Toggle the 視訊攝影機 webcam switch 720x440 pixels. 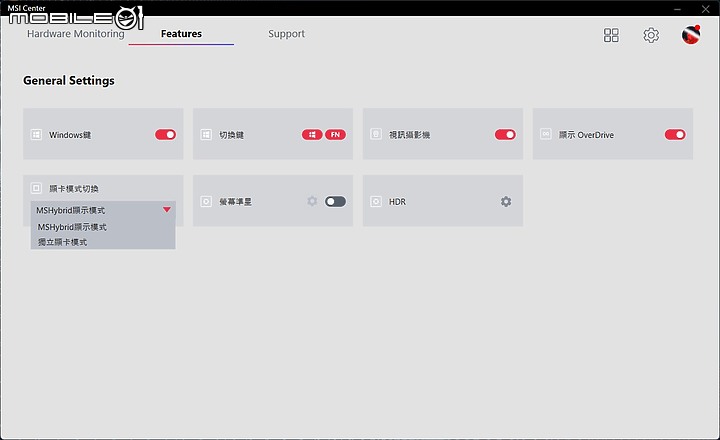coord(505,135)
